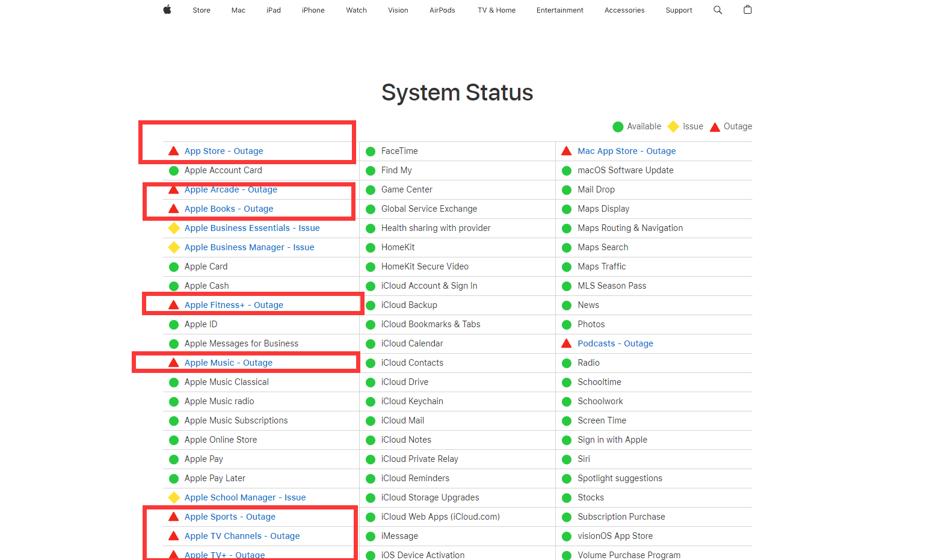Open App Store - Outage link
942x560 pixels.
click(224, 151)
